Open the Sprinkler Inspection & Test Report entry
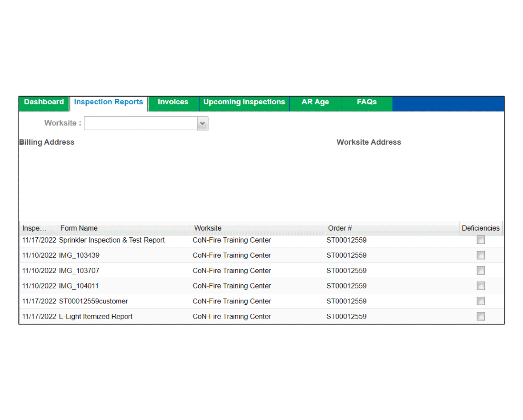The width and height of the screenshot is (523, 420). [112, 240]
